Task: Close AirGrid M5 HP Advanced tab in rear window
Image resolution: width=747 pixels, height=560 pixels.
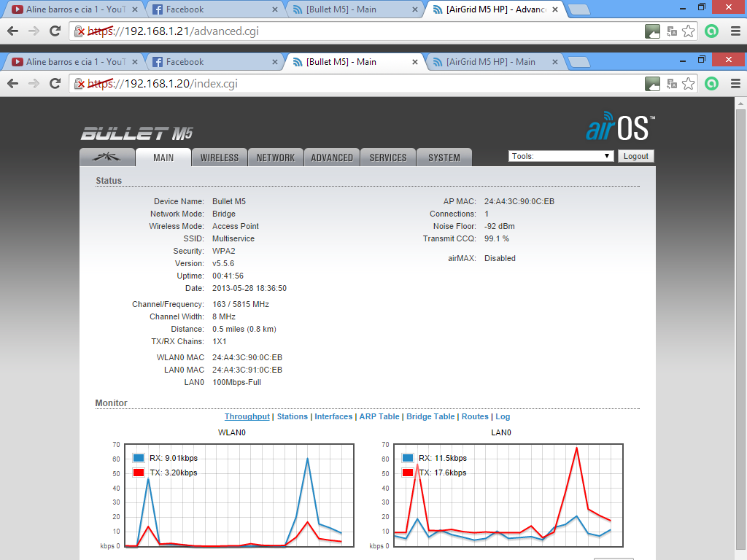Action: tap(555, 9)
